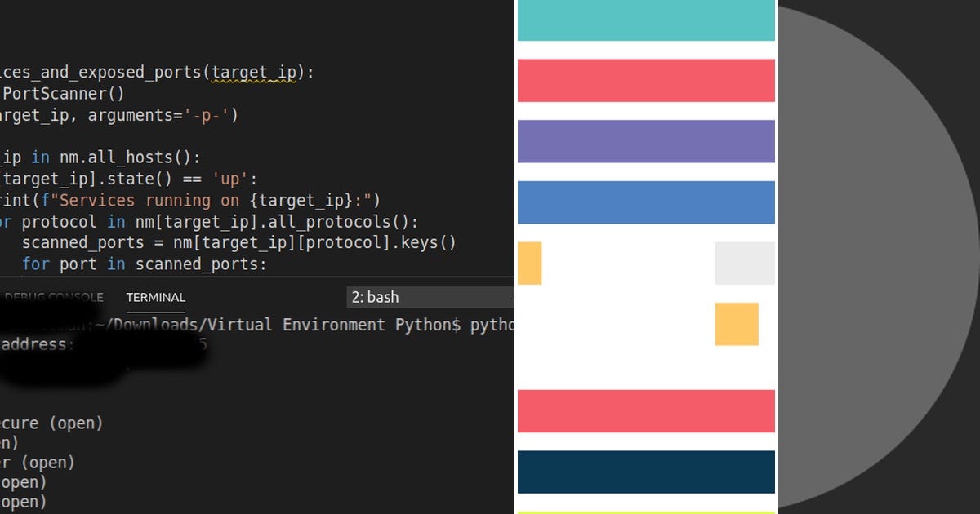Click the light gray swatch in the mockup
The height and width of the screenshot is (514, 980).
point(744,263)
